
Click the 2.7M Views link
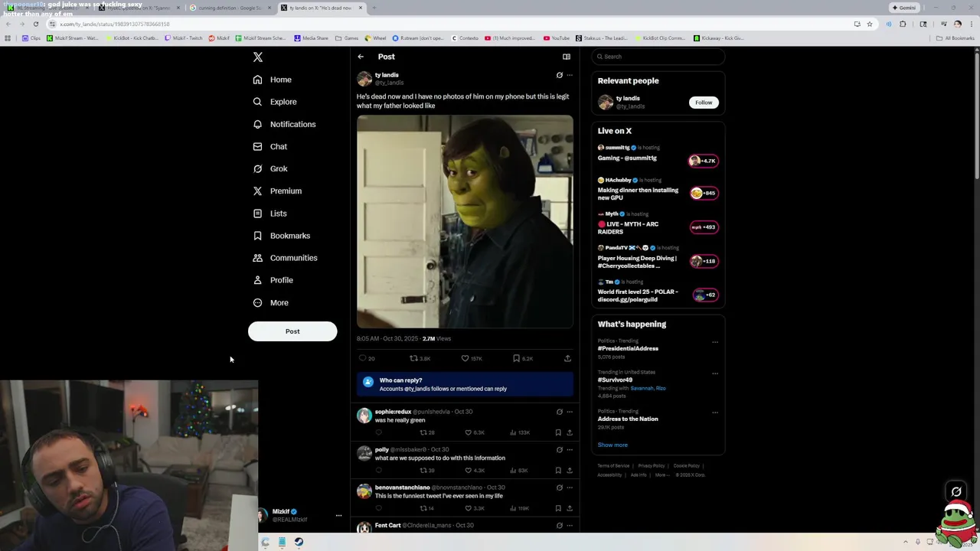tap(436, 338)
